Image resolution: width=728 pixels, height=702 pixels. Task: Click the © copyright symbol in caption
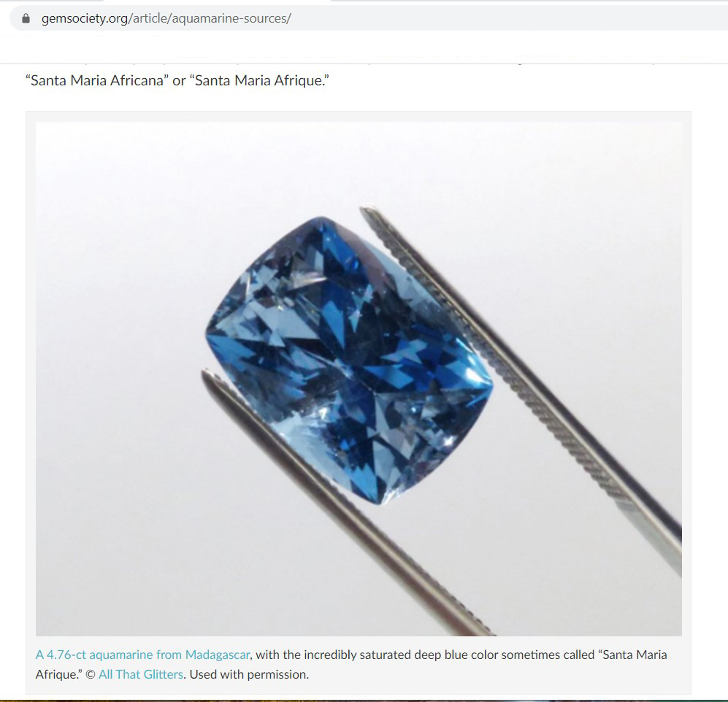(x=91, y=674)
